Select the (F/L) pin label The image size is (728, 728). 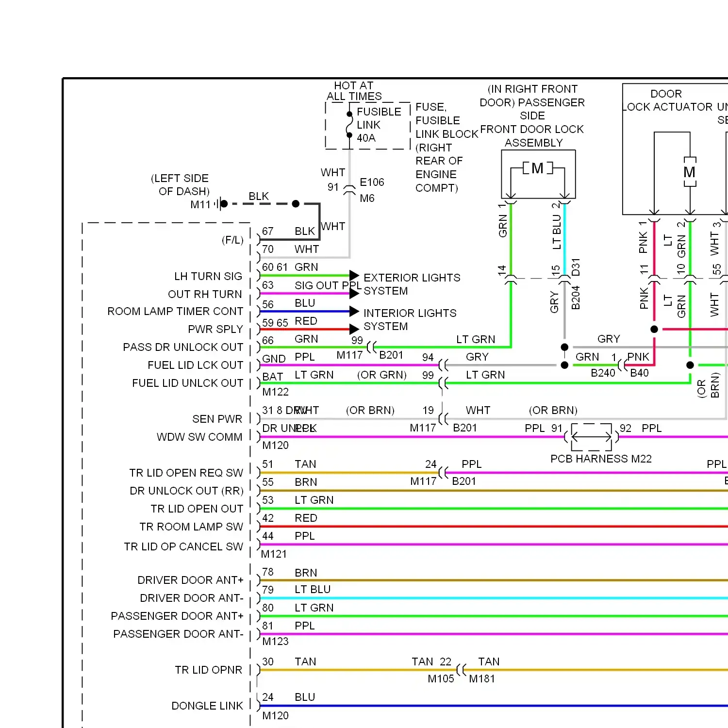click(232, 240)
